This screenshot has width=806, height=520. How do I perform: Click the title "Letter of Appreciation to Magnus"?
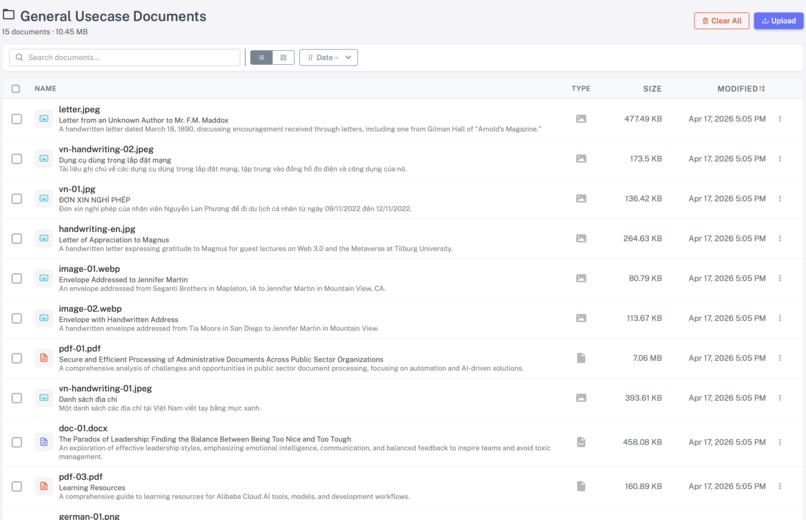point(114,240)
